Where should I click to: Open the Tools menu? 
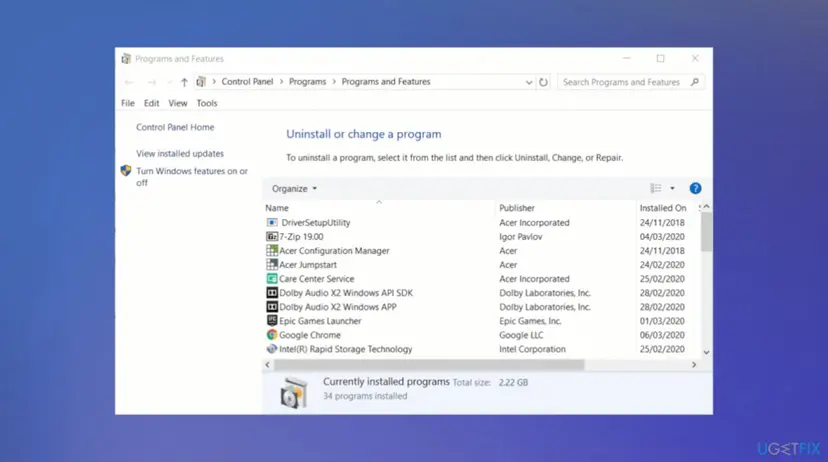pos(207,103)
